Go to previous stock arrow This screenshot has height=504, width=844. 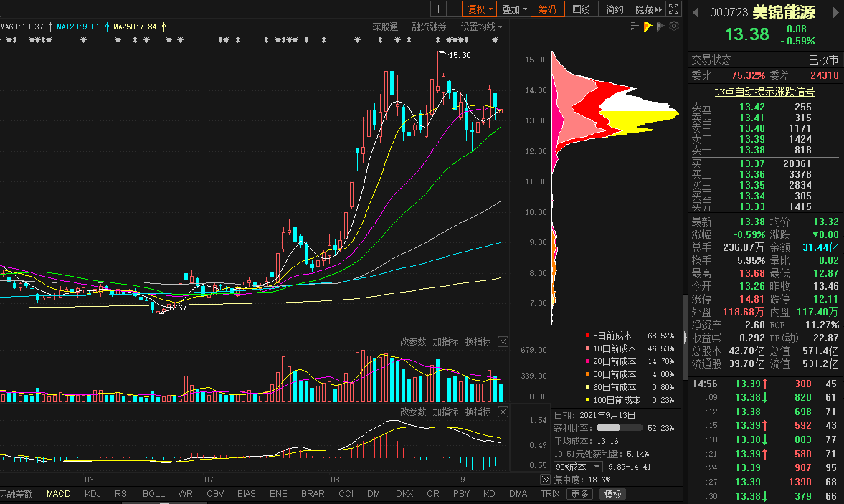[x=696, y=12]
